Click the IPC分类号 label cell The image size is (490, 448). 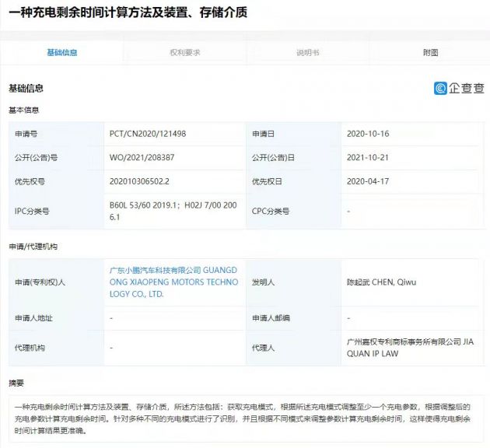(56, 212)
